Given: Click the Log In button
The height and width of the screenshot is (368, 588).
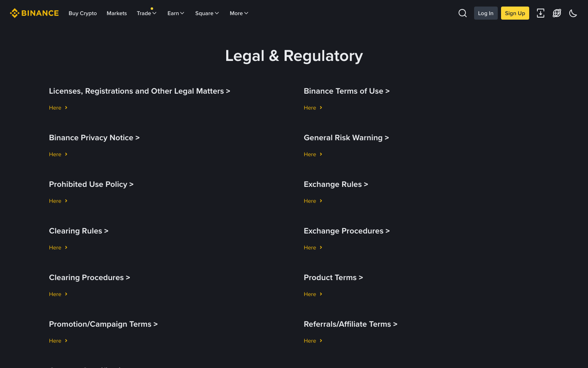Looking at the screenshot, I should [x=486, y=13].
